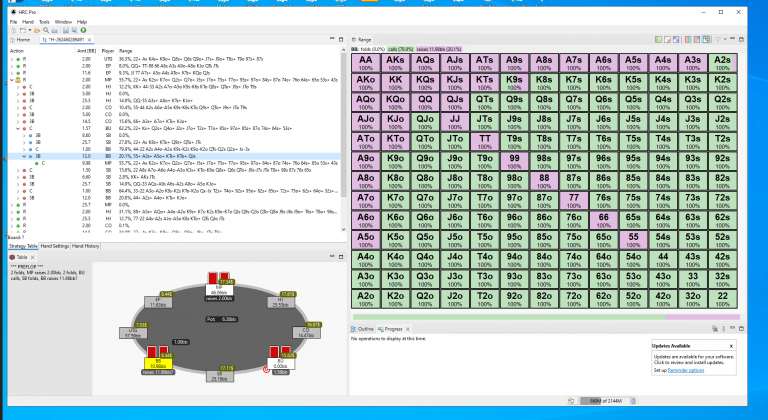This screenshot has height=420, width=768.
Task: Click the magnifier search toolbar icon
Action: (46, 30)
